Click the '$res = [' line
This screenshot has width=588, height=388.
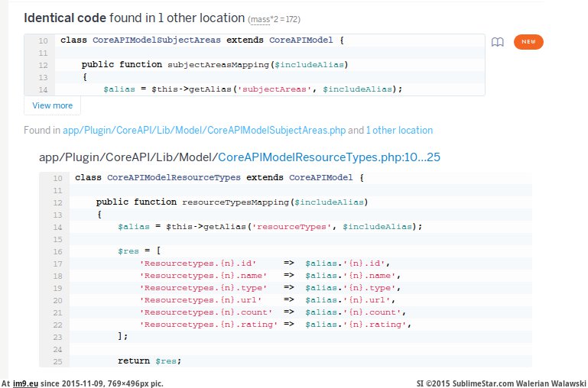click(x=139, y=251)
